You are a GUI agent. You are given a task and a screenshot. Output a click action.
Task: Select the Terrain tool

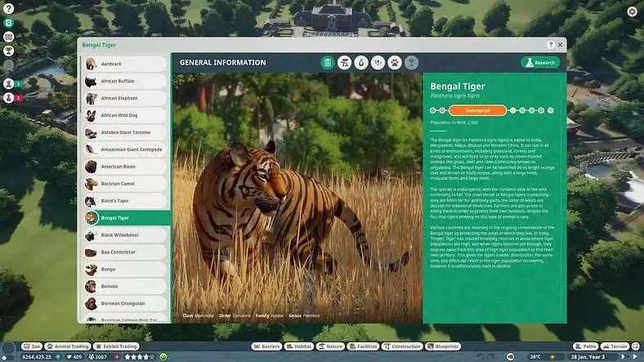click(615, 346)
